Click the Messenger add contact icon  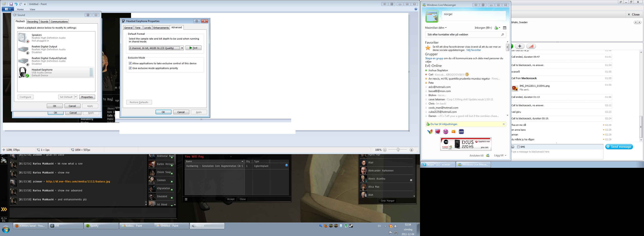(x=497, y=28)
